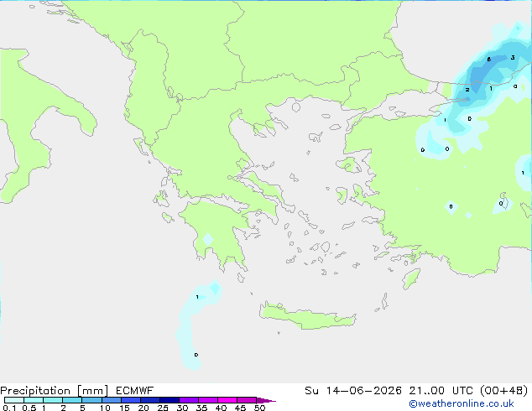Select the ECMWF model label

(x=135, y=391)
